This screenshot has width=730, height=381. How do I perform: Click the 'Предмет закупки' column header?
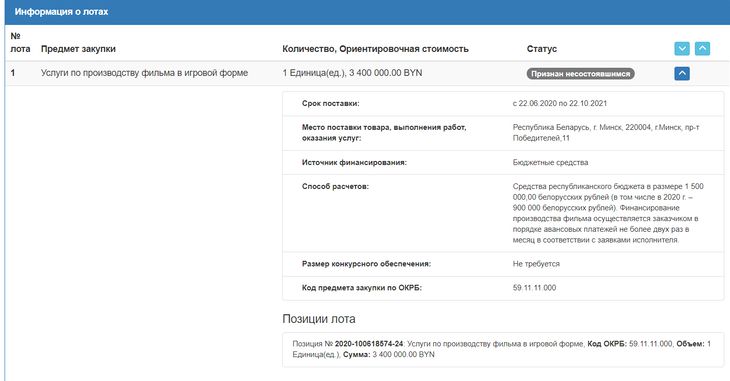click(78, 49)
